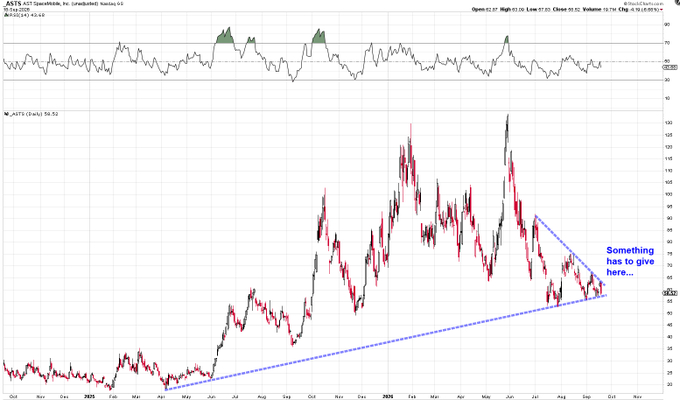Click the _ASTS (Daily) price panel label
Viewport: 680px width, 400px height.
[x=31, y=114]
